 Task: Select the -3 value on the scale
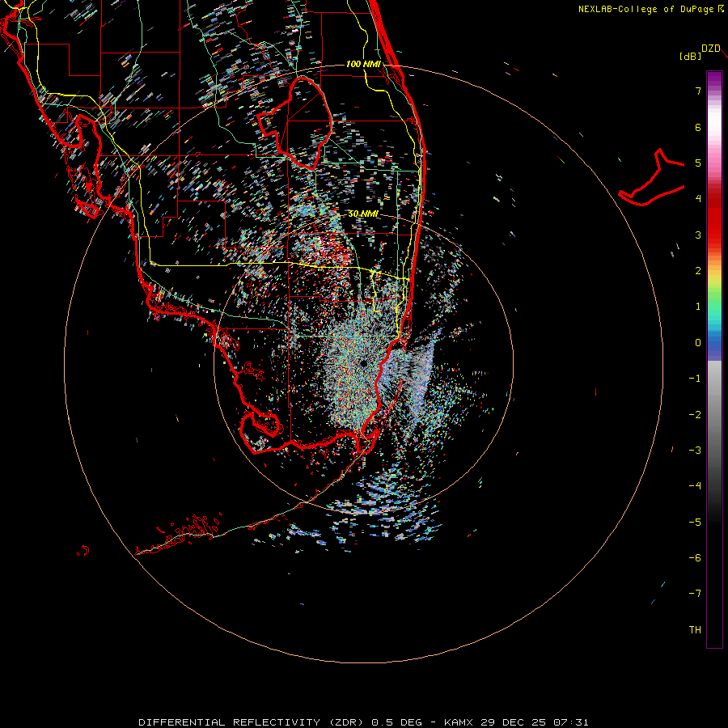click(695, 451)
